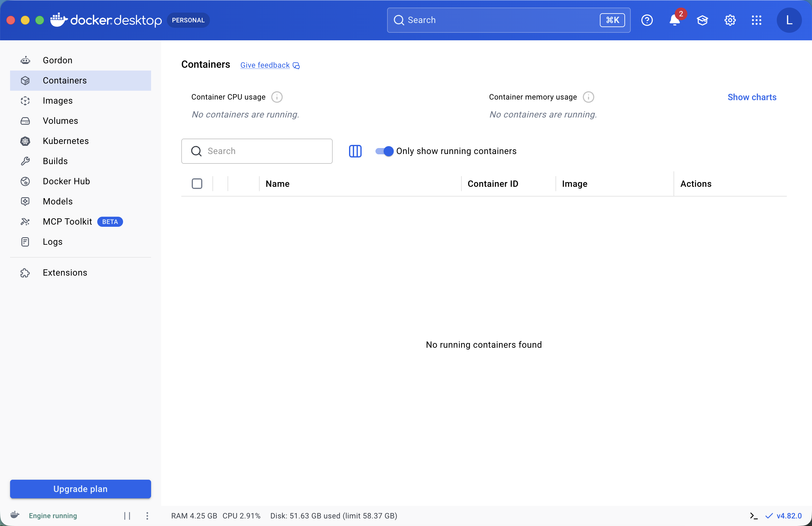Open the manage table columns icon
Viewport: 812px width, 526px height.
click(355, 151)
